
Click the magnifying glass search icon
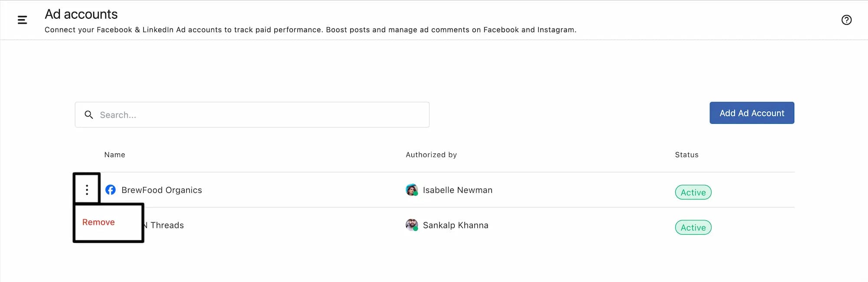pyautogui.click(x=89, y=115)
